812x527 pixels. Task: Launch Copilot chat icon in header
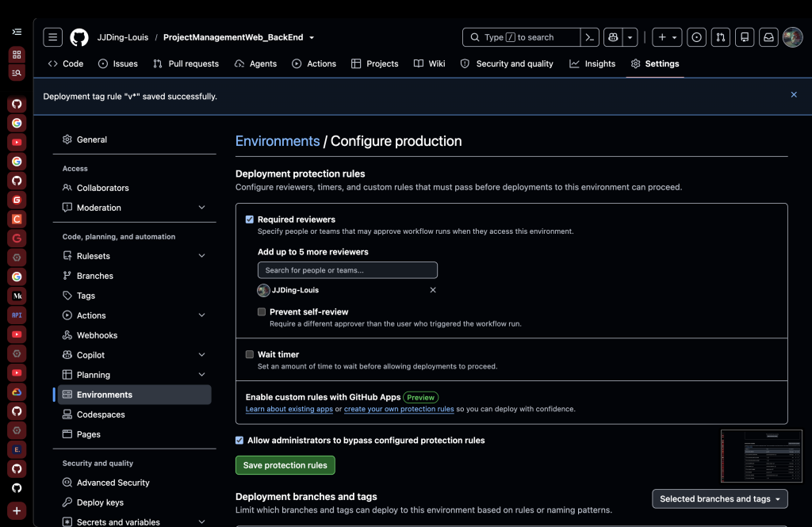click(613, 37)
